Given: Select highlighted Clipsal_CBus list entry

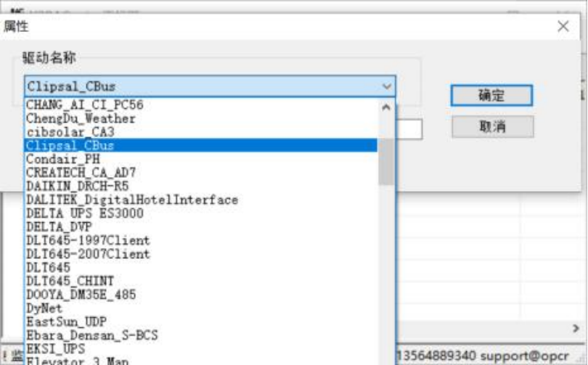Looking at the screenshot, I should (x=201, y=145).
